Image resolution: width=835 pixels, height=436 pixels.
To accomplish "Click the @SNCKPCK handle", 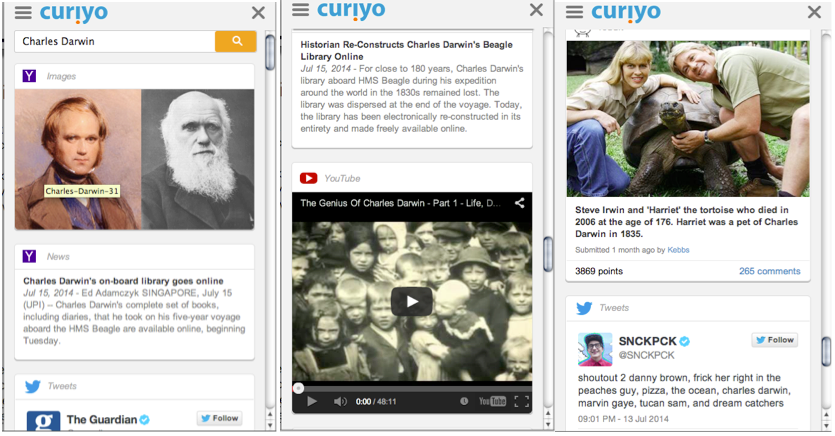I will 646,355.
